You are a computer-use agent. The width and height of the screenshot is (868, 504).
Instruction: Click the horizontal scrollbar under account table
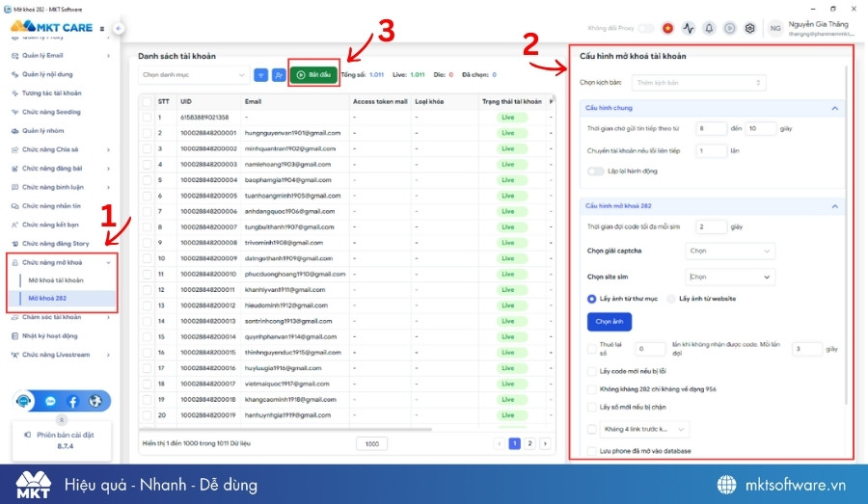(x=285, y=429)
